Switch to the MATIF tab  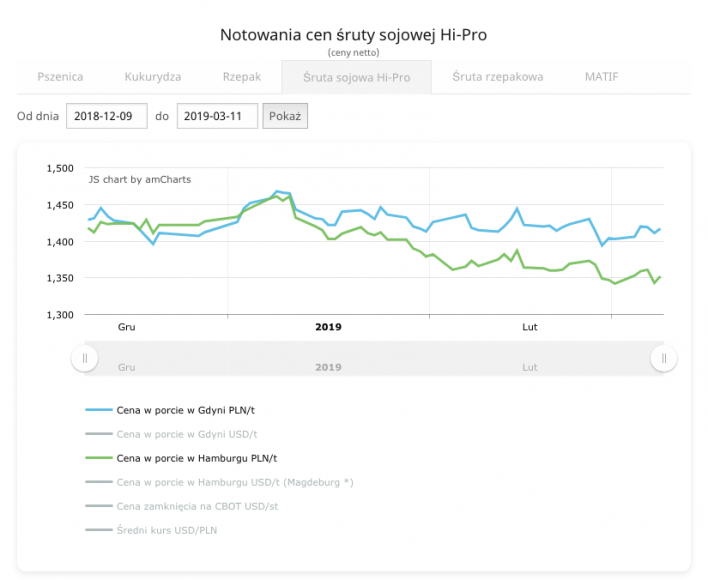click(602, 76)
